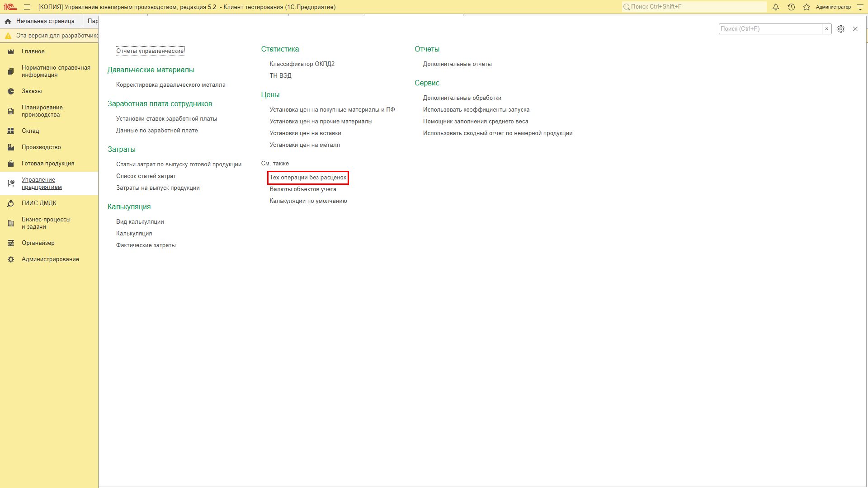Open Дополнительные отчеты link
868x488 pixels.
coord(457,64)
